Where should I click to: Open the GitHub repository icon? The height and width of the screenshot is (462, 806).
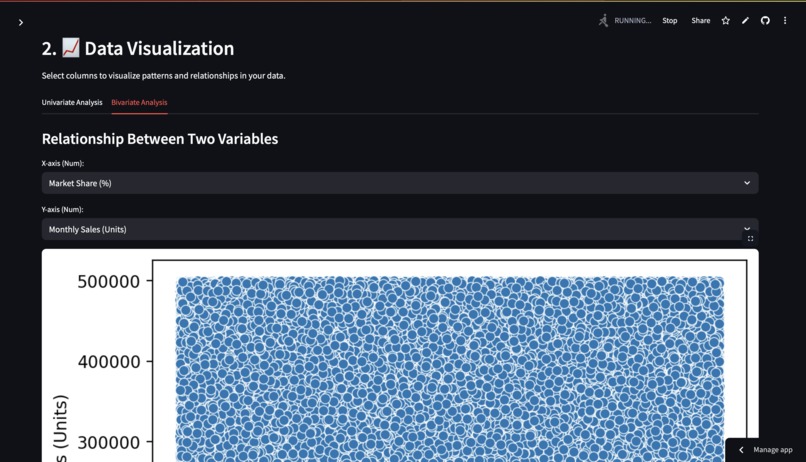[x=765, y=21]
